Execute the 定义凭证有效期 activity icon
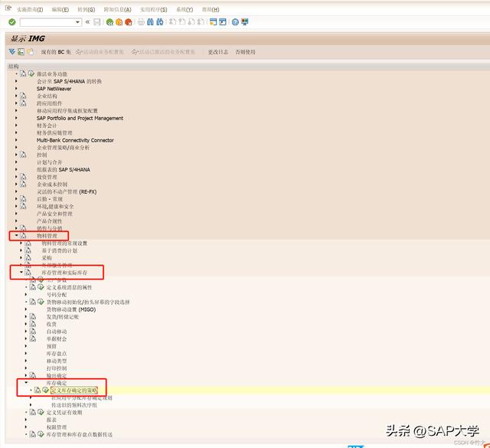Screen dimensions: 490x448 [41, 412]
